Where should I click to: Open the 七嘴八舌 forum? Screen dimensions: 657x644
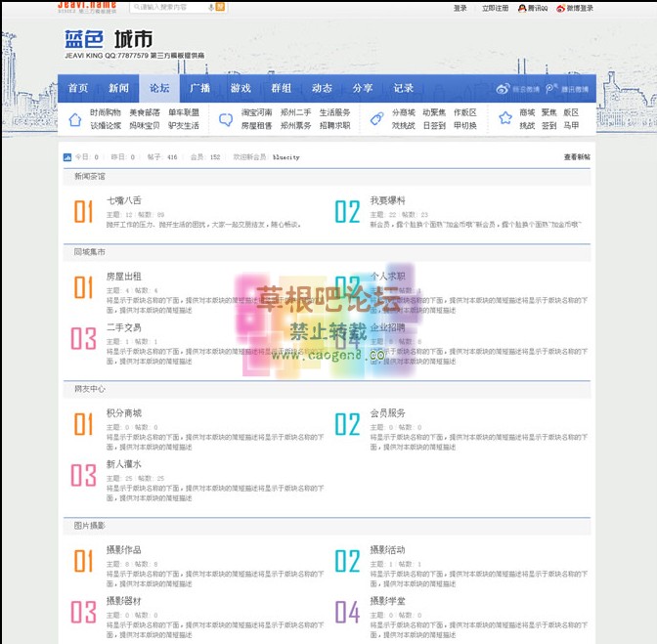coord(124,200)
